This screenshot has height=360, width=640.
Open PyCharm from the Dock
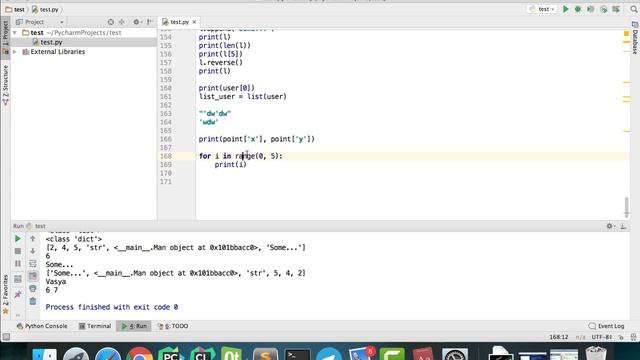pyautogui.click(x=171, y=354)
